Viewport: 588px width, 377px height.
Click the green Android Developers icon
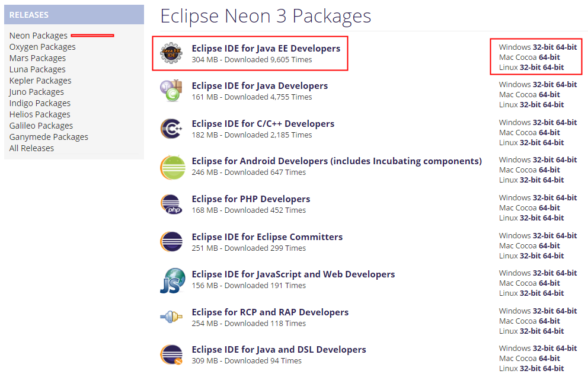(x=172, y=167)
